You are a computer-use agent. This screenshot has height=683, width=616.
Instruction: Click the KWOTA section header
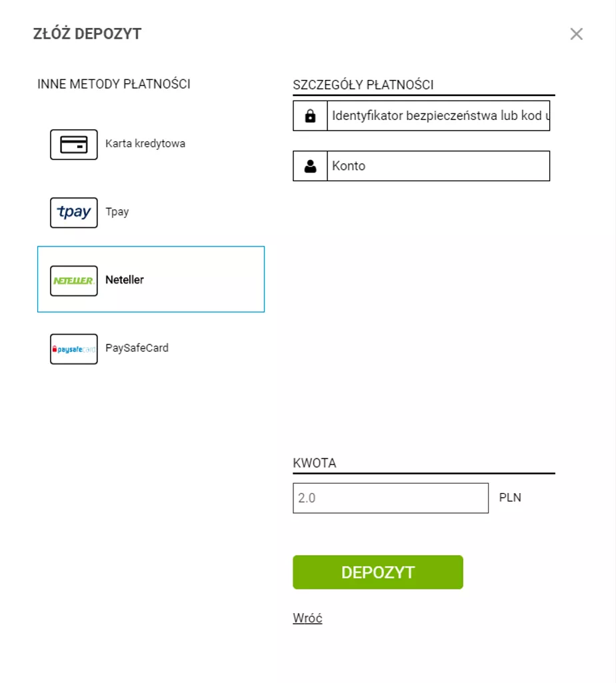pos(315,462)
